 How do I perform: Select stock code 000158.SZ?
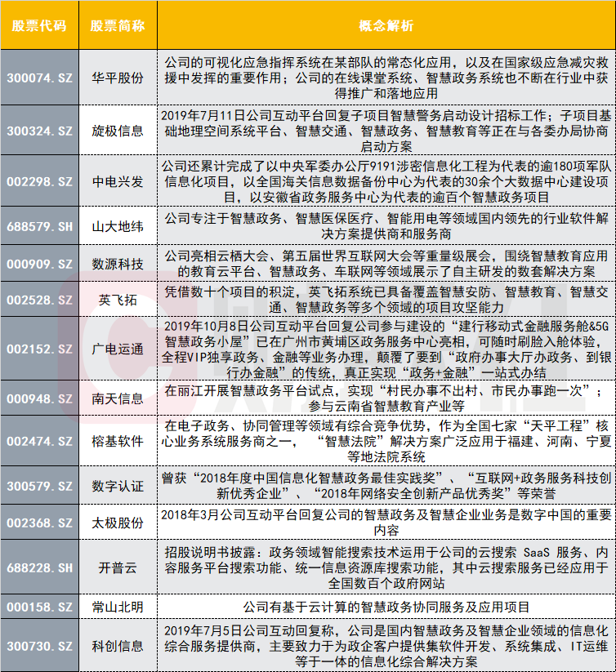pos(39,607)
